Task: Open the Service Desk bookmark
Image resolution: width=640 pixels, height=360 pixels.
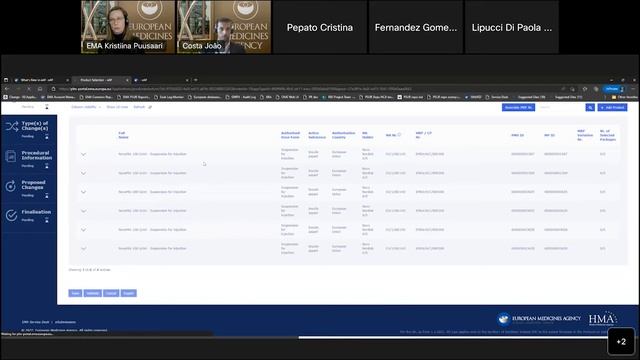Action: pos(497,97)
